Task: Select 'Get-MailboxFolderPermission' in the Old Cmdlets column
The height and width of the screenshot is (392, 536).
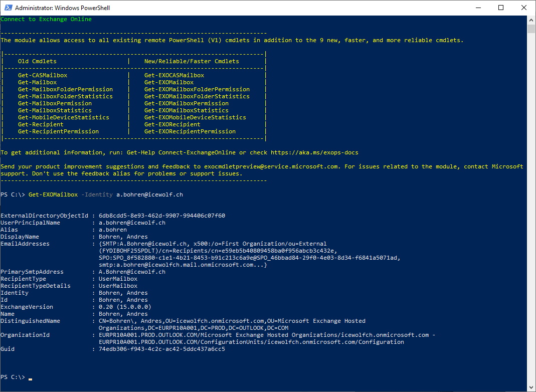Action: coord(65,89)
